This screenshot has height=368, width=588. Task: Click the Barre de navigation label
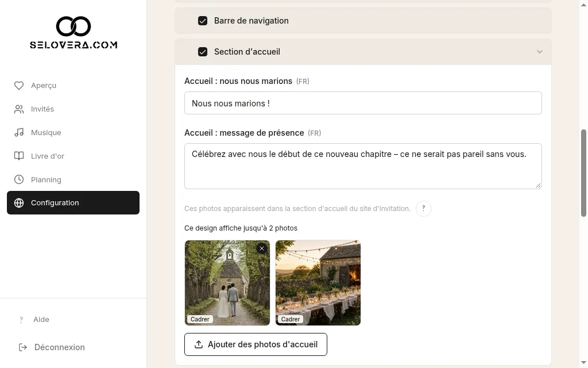pyautogui.click(x=252, y=21)
